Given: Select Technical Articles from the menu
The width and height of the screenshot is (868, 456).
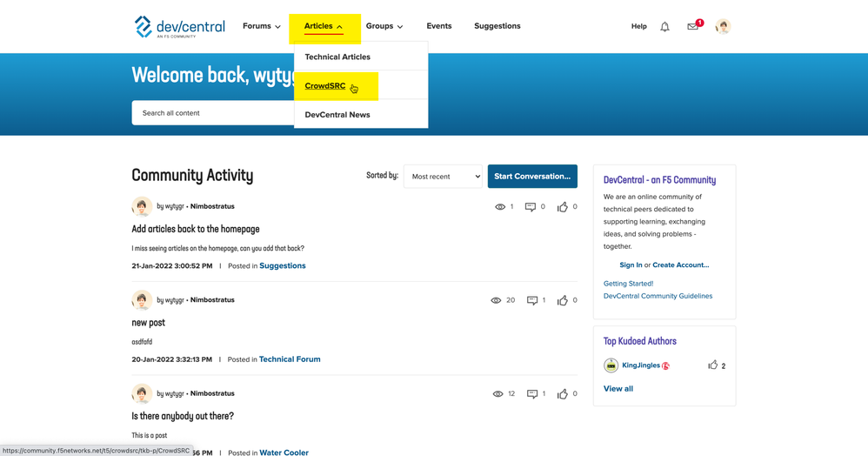Looking at the screenshot, I should pos(337,57).
